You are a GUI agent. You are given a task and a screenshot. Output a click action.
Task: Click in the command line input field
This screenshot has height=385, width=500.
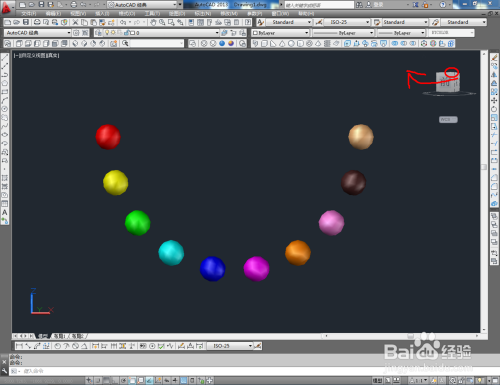(253, 371)
